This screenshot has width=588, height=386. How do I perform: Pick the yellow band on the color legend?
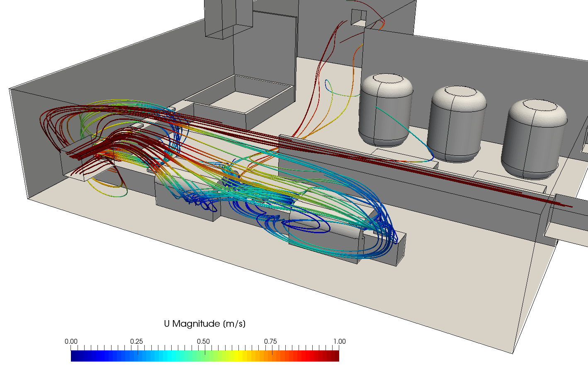point(238,356)
